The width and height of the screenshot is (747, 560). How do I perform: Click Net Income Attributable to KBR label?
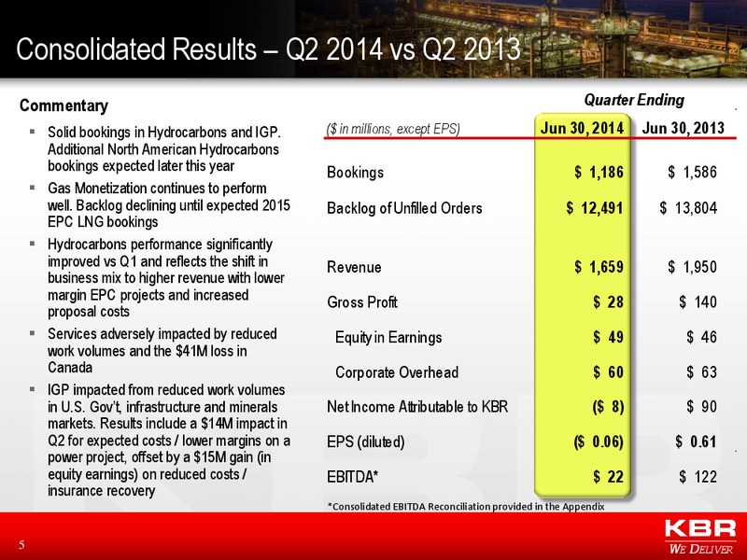tap(417, 407)
